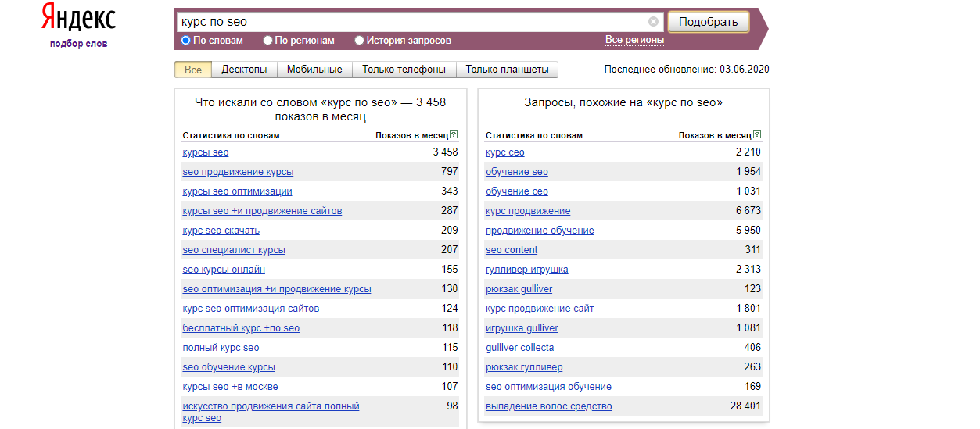
Task: Switch to the 'Только планшеты' tab
Action: [x=508, y=70]
